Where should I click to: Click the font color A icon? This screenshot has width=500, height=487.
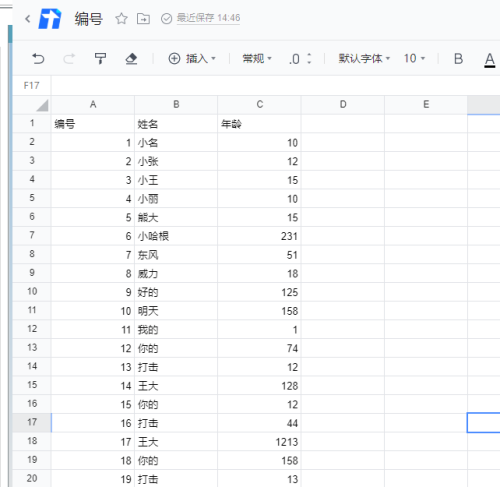(x=489, y=59)
